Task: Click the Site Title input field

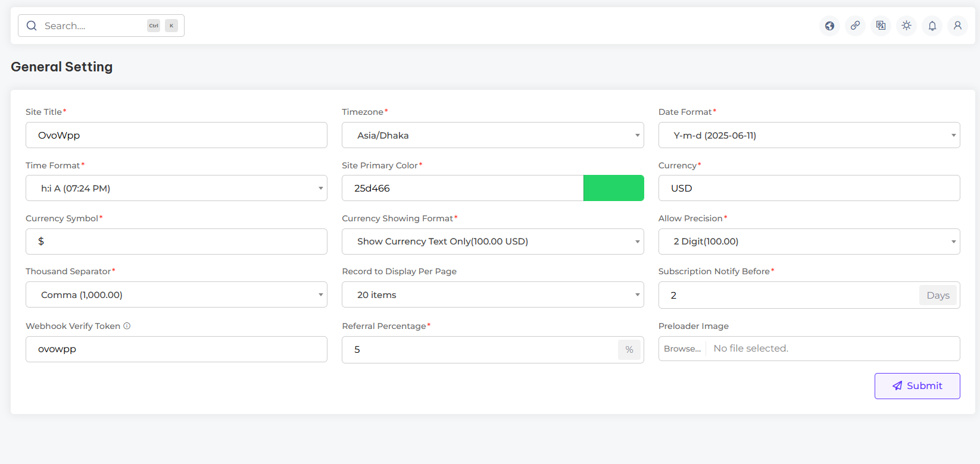Action: [x=176, y=135]
